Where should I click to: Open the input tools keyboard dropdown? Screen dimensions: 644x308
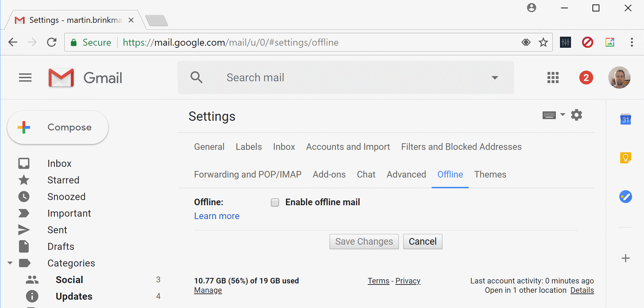(x=562, y=115)
